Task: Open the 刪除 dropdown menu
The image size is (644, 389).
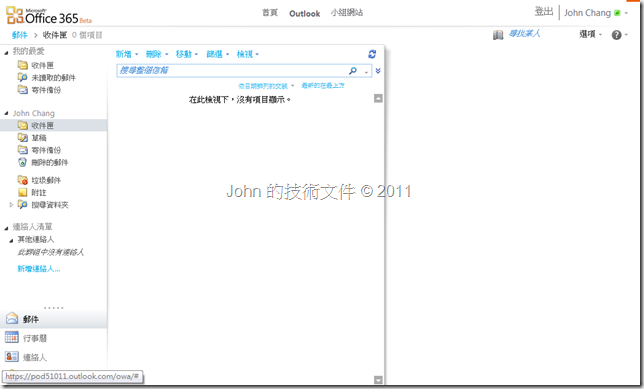Action: point(157,54)
